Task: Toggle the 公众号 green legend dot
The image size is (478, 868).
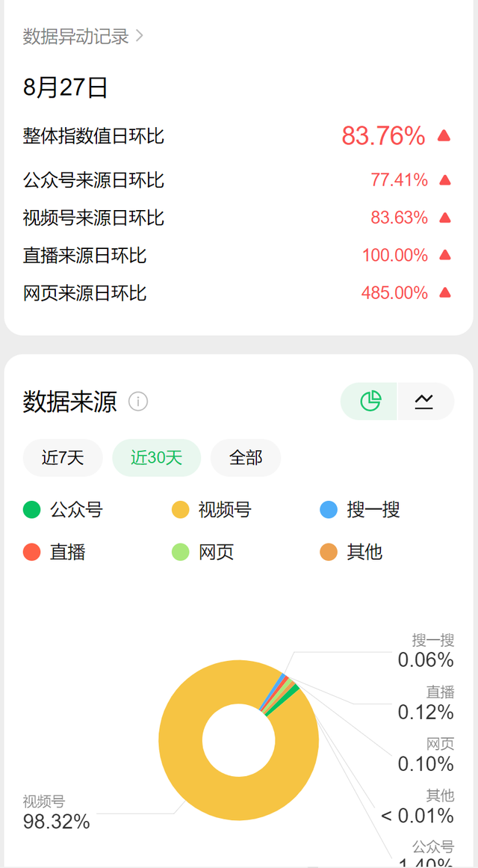Action: tap(32, 510)
